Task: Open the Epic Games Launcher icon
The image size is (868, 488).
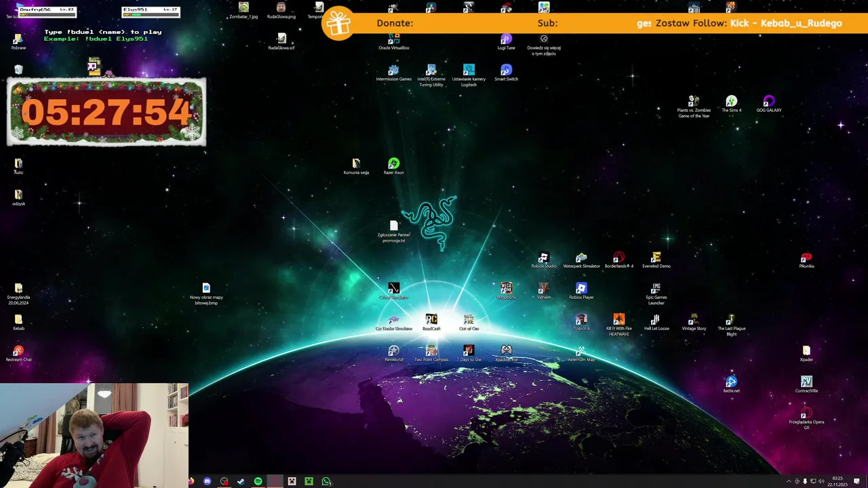Action: [656, 294]
